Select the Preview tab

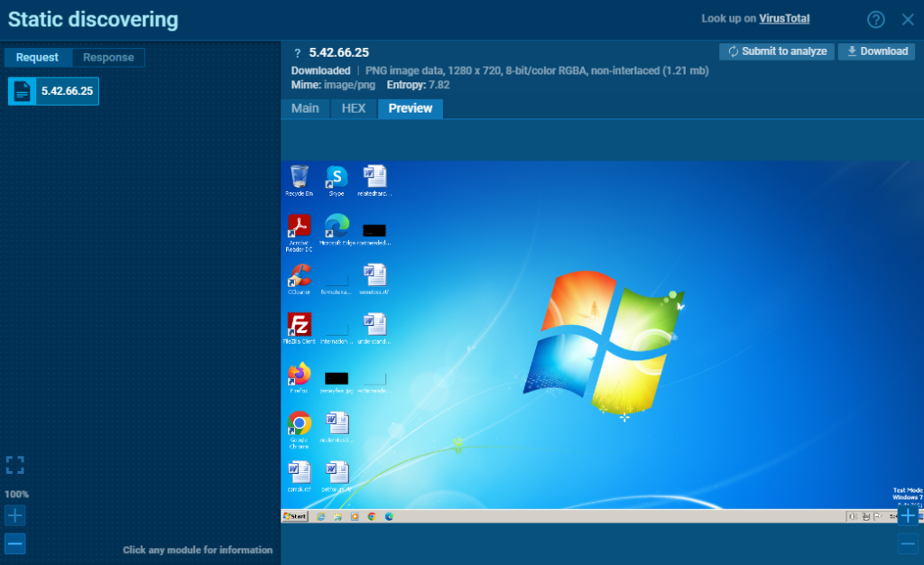tap(411, 108)
